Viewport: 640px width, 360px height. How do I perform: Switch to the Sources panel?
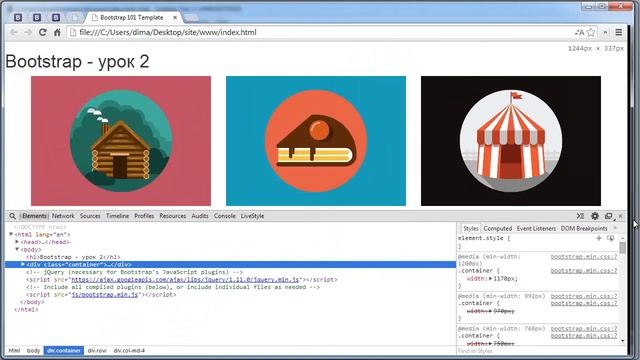[90, 216]
